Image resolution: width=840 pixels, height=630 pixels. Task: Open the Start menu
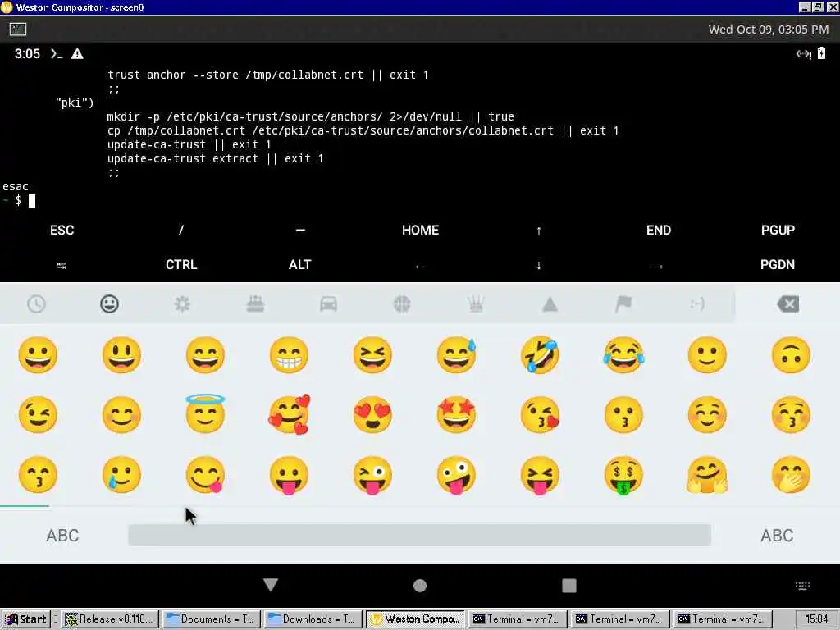click(x=25, y=619)
